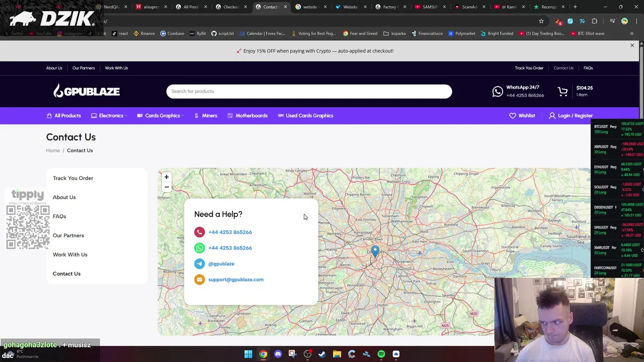
Task: Click the Home breadcrumb link
Action: [x=53, y=150]
